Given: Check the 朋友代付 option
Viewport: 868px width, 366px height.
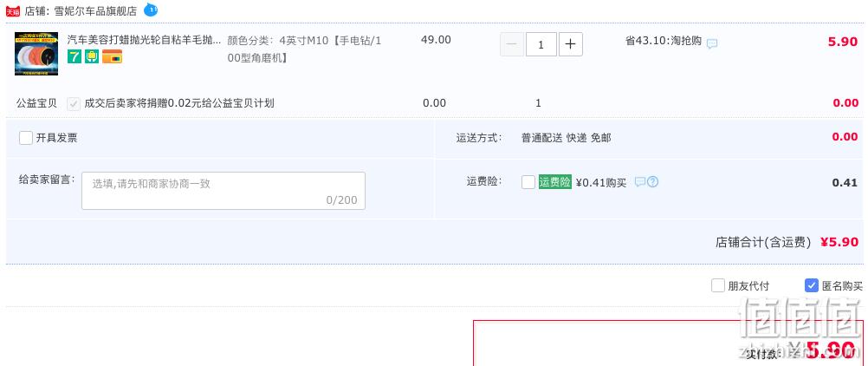Looking at the screenshot, I should pos(718,285).
